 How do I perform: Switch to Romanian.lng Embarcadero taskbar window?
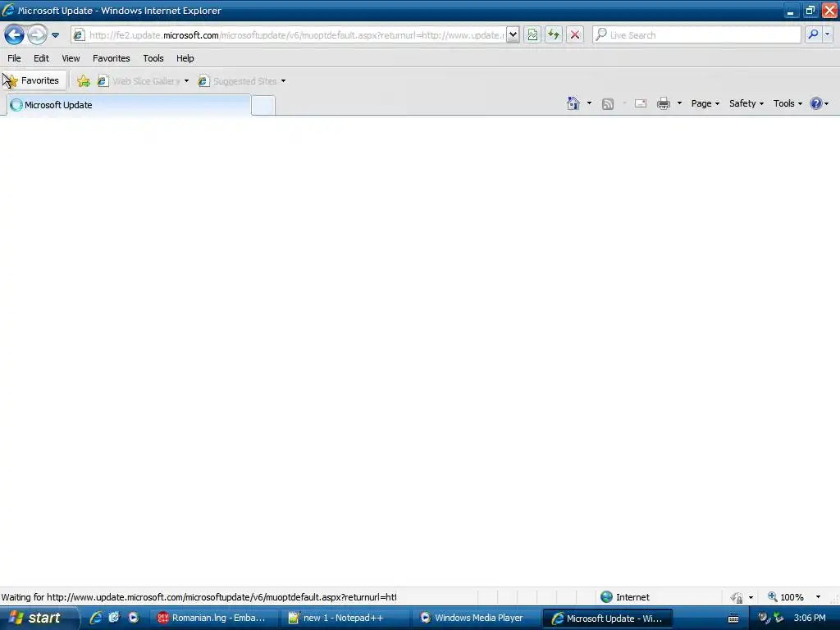point(212,619)
